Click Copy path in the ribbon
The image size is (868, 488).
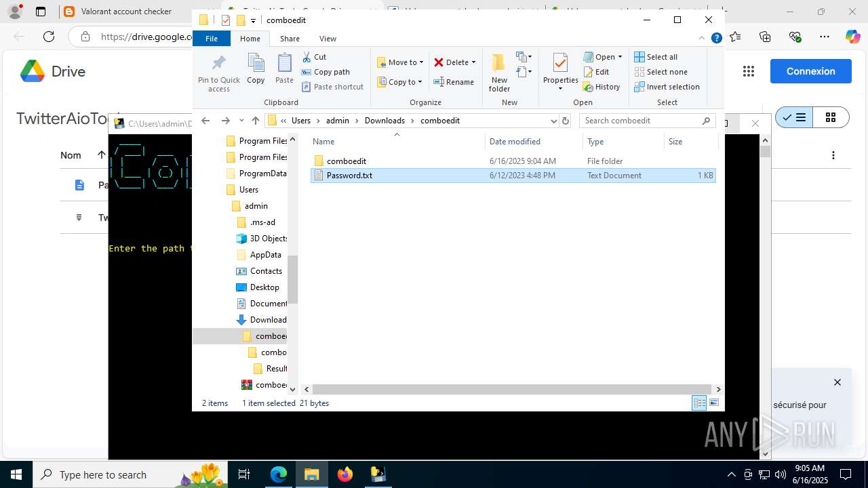(x=325, y=72)
